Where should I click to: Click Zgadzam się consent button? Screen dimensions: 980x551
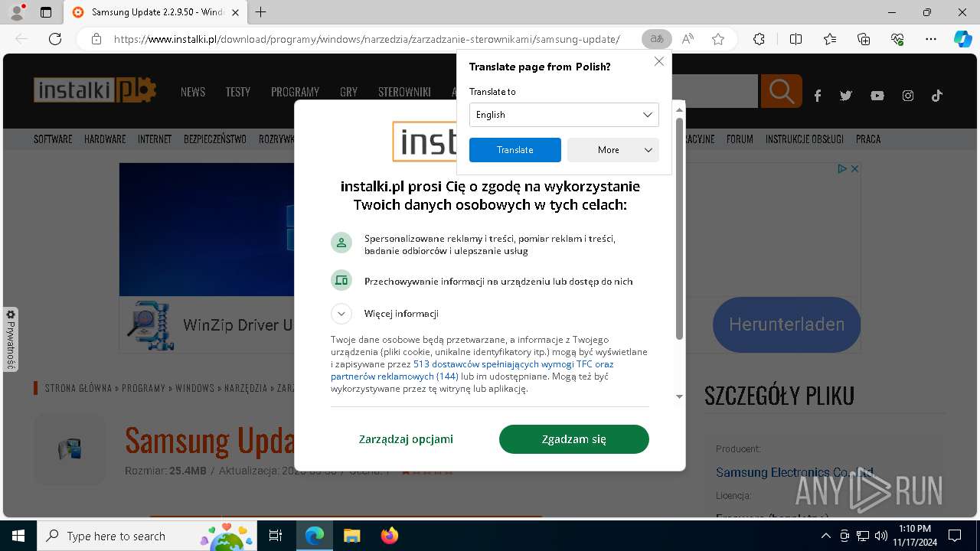tap(574, 439)
